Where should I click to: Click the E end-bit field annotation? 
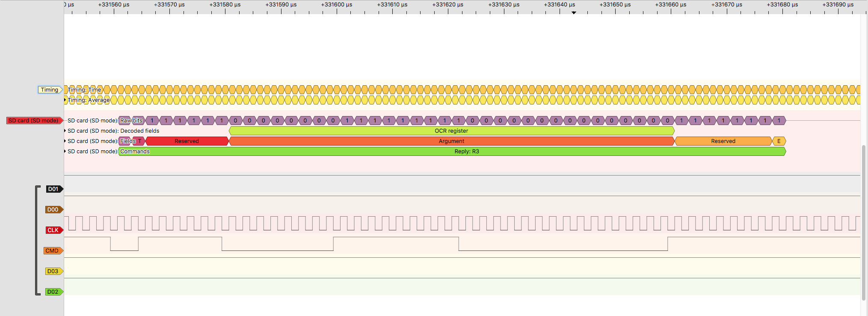(779, 141)
